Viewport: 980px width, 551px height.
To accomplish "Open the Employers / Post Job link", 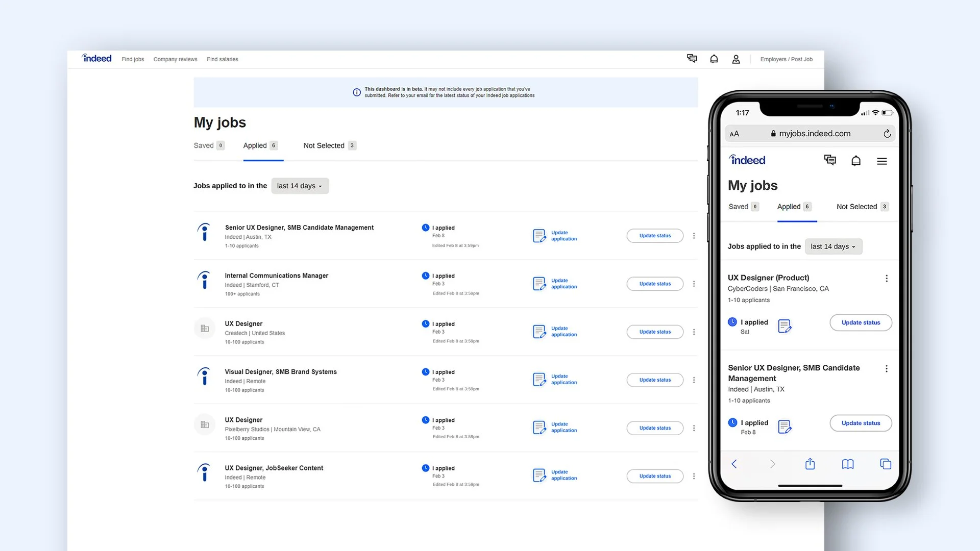I will 786,59.
